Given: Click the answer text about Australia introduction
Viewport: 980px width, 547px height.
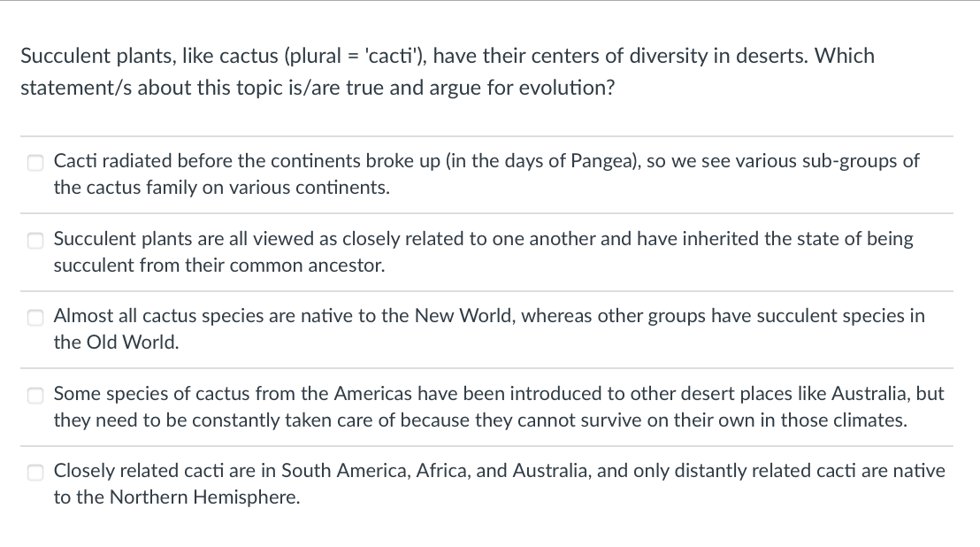Looking at the screenshot, I should point(499,406).
